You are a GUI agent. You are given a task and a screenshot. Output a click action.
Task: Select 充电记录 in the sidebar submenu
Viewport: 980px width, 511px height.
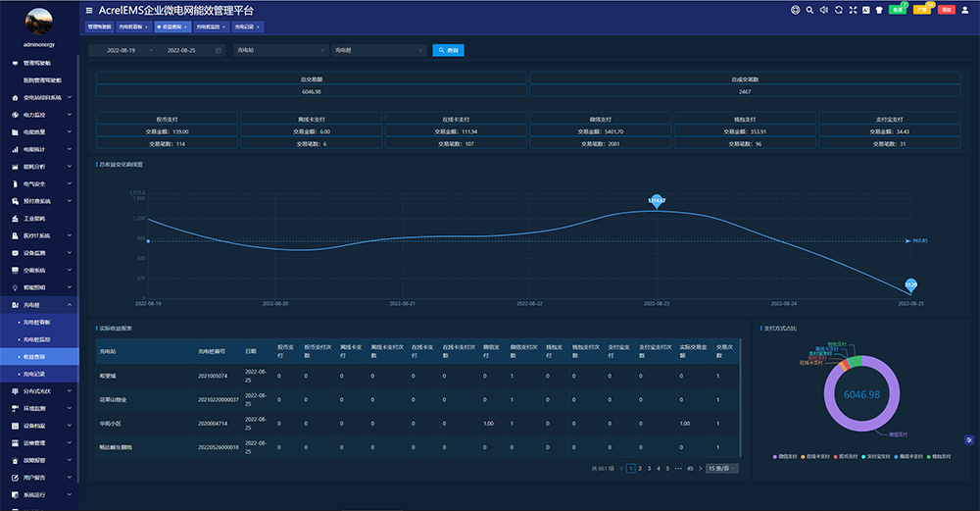[x=35, y=374]
